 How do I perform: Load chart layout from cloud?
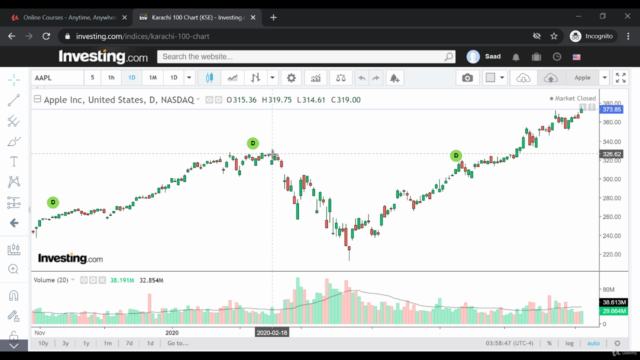pos(523,78)
